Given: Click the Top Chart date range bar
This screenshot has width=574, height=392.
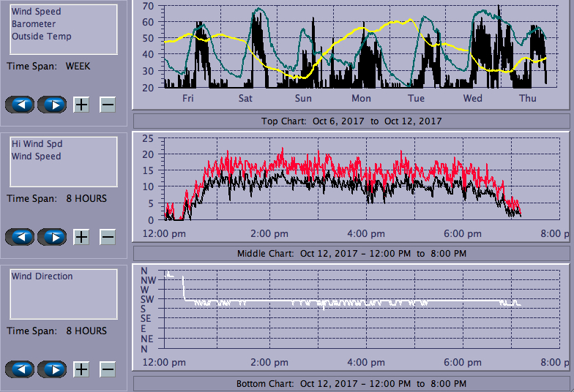Looking at the screenshot, I should point(351,121).
